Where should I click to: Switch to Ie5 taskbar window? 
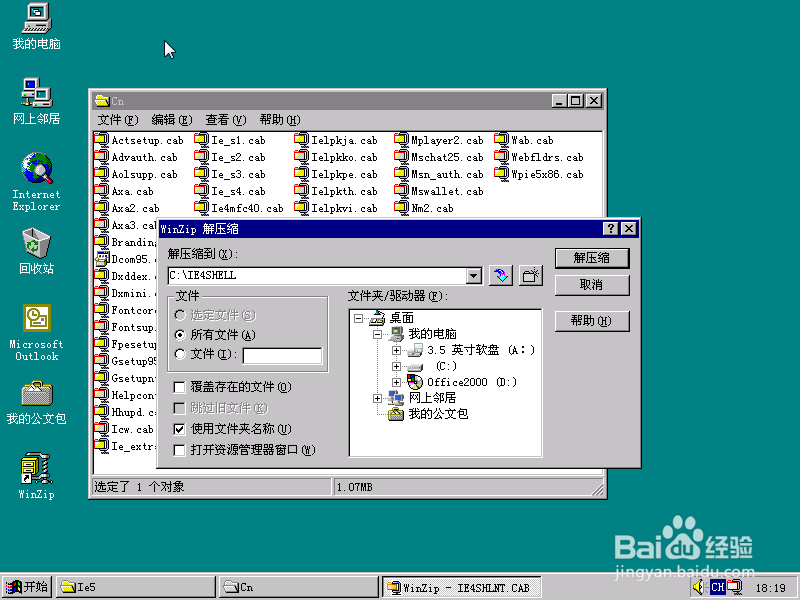135,587
